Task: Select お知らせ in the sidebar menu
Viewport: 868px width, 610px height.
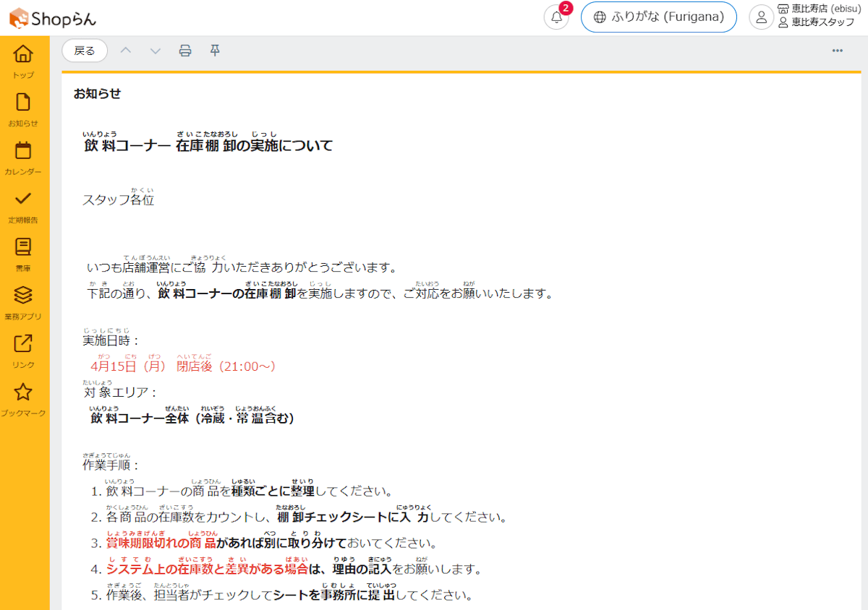Action: 23,103
